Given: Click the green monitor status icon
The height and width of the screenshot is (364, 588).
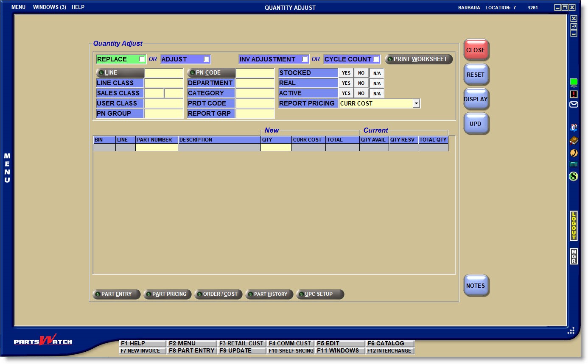Looking at the screenshot, I should pos(574,82).
